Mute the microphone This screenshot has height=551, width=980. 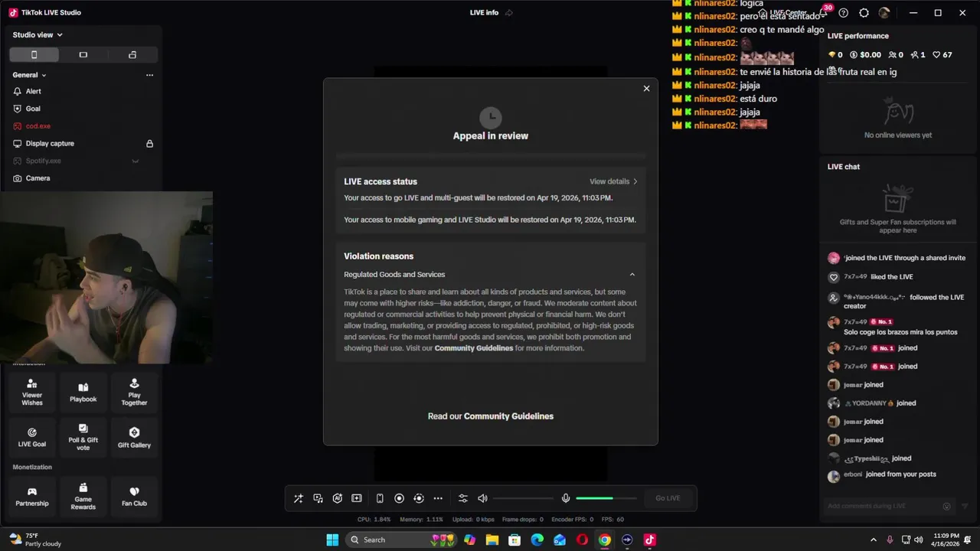[566, 498]
